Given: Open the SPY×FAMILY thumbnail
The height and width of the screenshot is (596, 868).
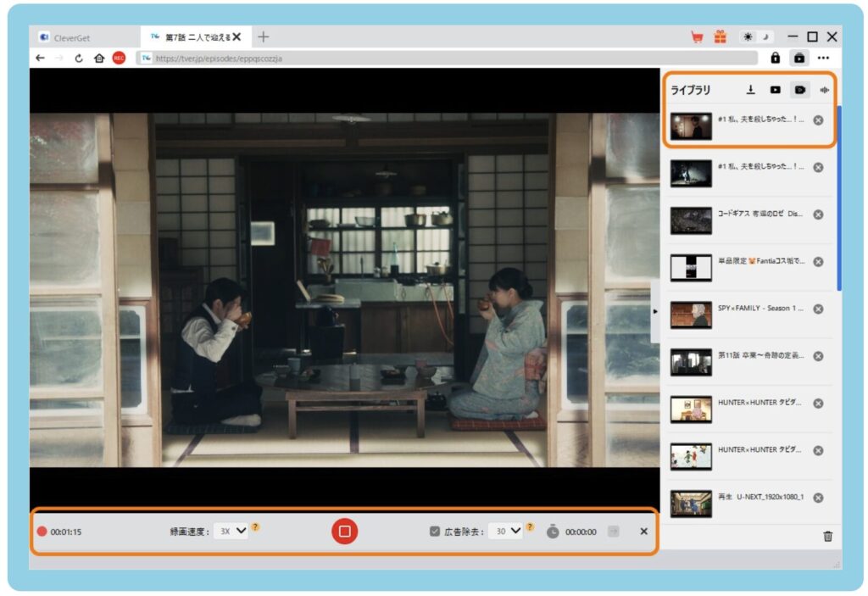Looking at the screenshot, I should tap(691, 315).
